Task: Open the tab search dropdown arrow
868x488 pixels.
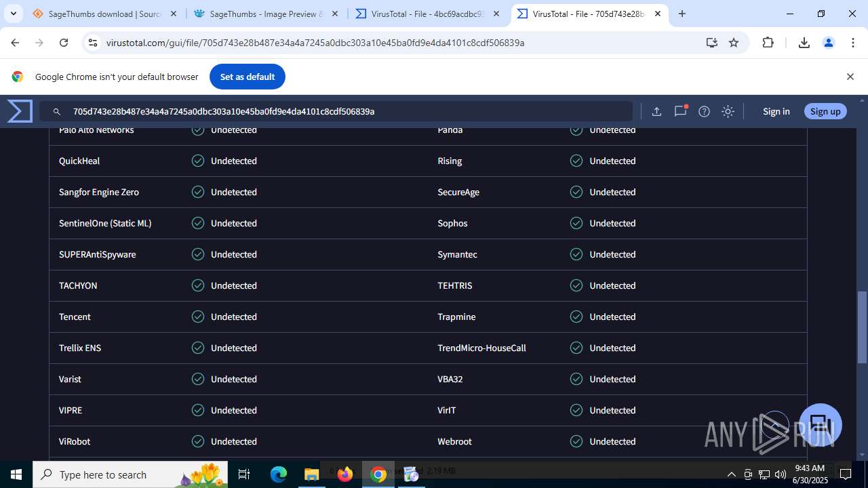Action: click(x=13, y=14)
